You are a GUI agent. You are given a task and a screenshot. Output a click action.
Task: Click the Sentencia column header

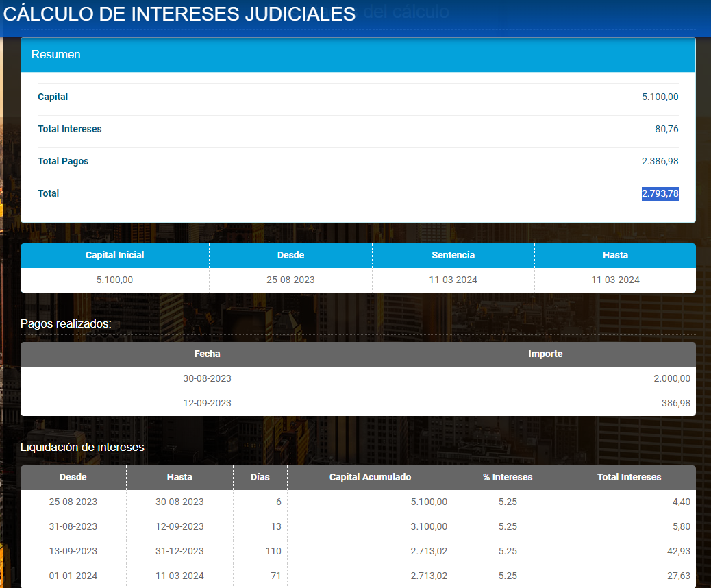tap(453, 255)
